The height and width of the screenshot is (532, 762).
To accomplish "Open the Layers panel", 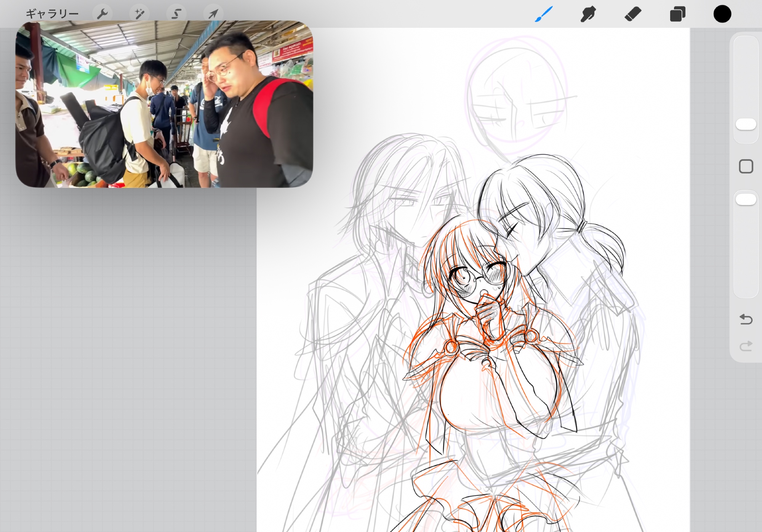I will 677,14.
